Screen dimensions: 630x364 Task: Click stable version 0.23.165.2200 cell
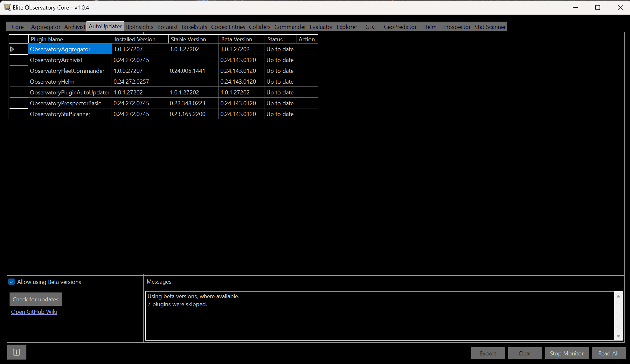point(193,114)
